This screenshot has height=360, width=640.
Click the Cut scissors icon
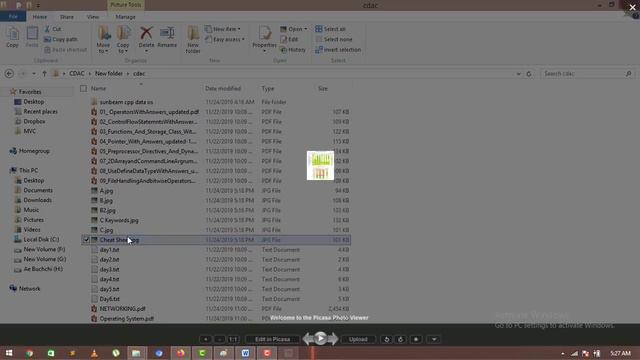(47, 29)
